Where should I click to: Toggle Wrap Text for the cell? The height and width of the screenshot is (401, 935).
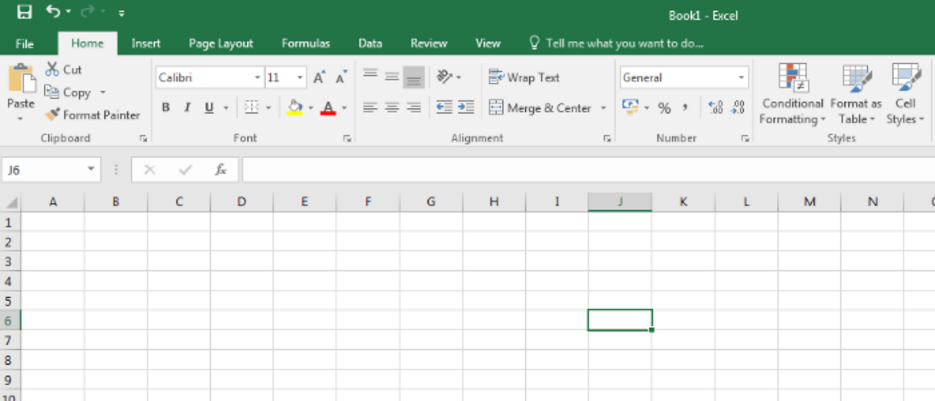tap(524, 78)
